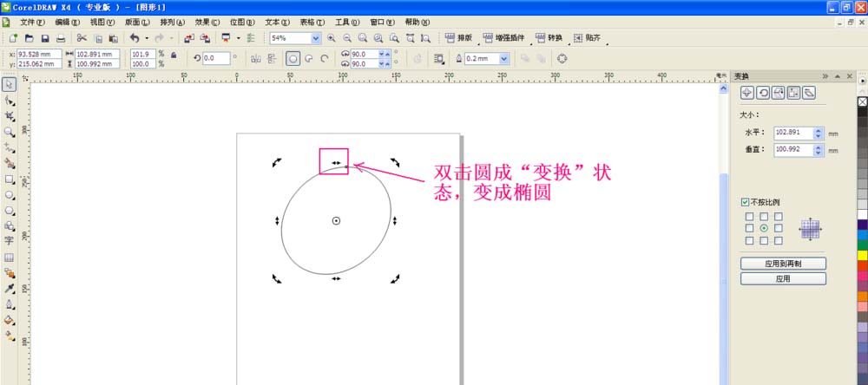Select the Crop tool in the toolbox
The image size is (868, 385).
pyautogui.click(x=10, y=116)
